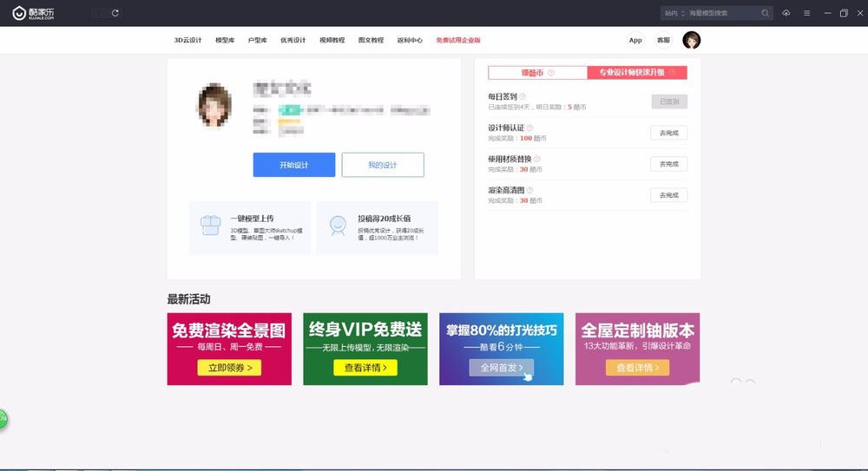Image resolution: width=868 pixels, height=471 pixels.
Task: Open 我的设计 button
Action: click(x=383, y=165)
